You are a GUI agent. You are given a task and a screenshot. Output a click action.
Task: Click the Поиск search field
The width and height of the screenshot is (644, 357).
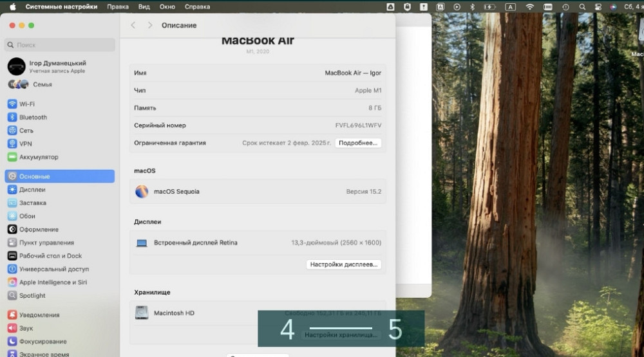(x=60, y=45)
